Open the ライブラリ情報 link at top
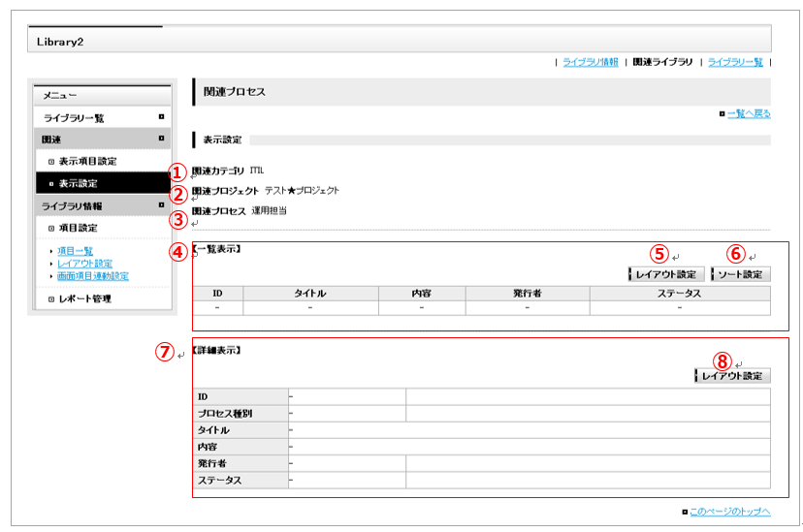Viewport: 803px width, 532px height. point(590,62)
